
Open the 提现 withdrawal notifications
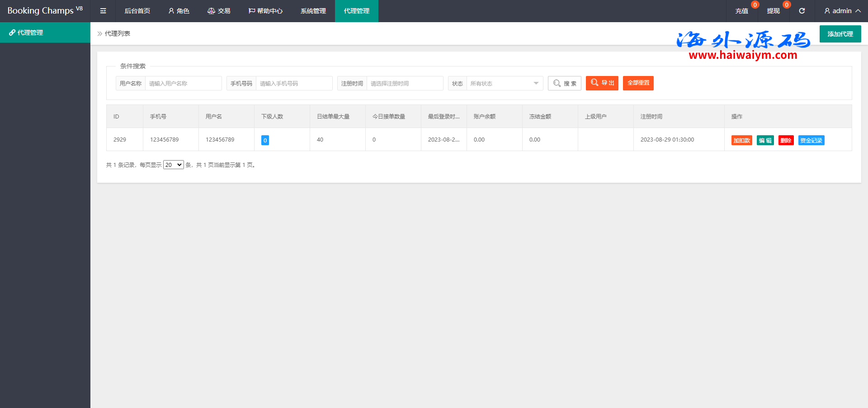(x=773, y=11)
